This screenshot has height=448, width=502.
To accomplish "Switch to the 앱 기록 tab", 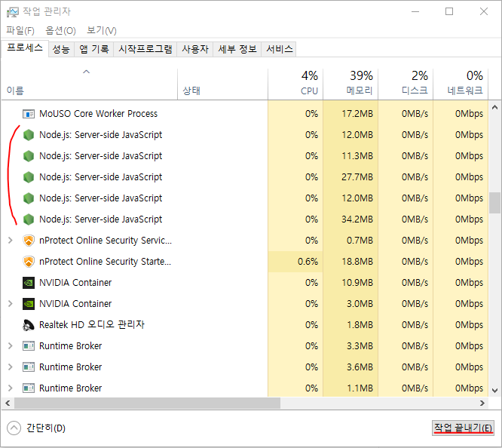I will tap(94, 49).
